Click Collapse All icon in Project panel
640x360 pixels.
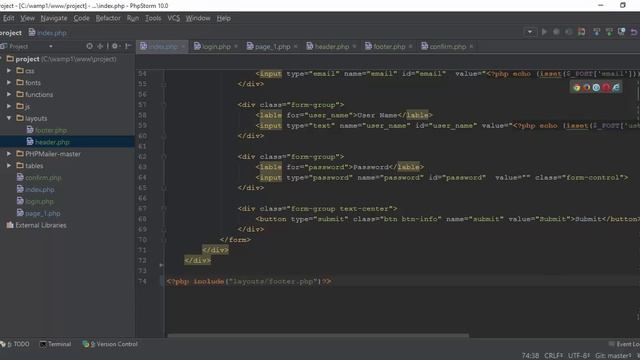click(x=100, y=46)
